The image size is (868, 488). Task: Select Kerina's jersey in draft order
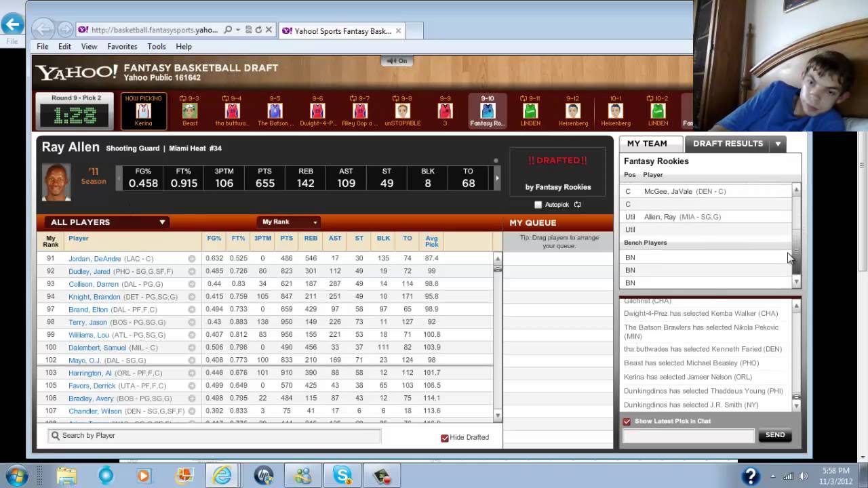click(143, 110)
